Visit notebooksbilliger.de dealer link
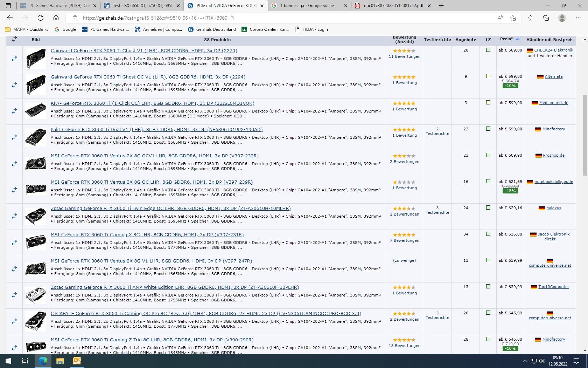Image resolution: width=588 pixels, height=368 pixels. pyautogui.click(x=553, y=182)
